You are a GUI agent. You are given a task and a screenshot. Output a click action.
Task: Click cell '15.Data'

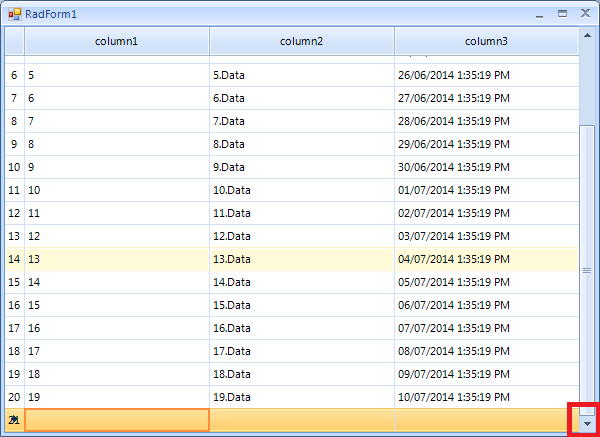pyautogui.click(x=302, y=305)
